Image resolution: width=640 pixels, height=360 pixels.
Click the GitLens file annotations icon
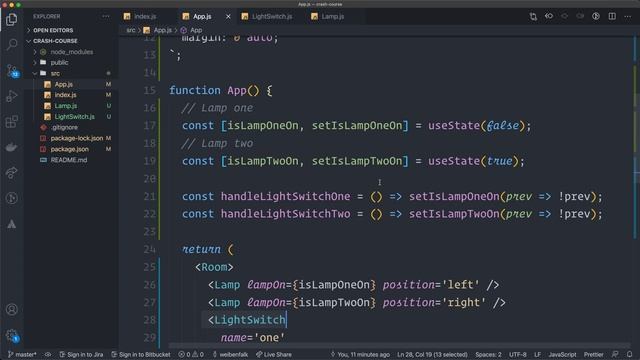(549, 16)
